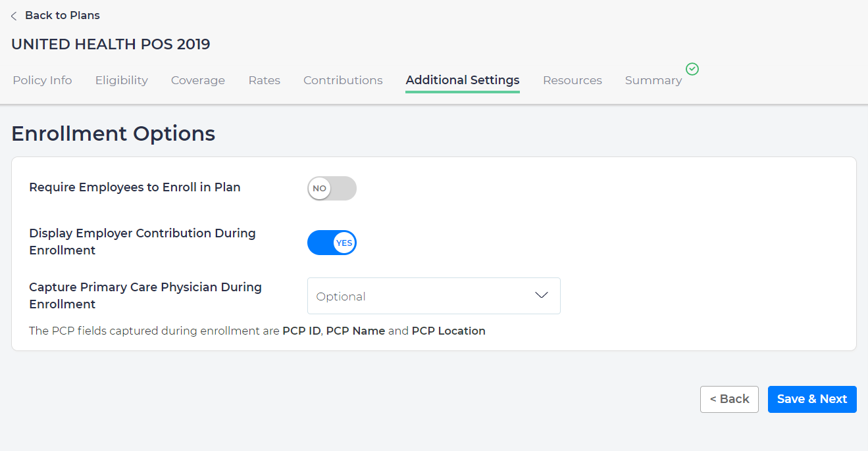View the Summary tab
The width and height of the screenshot is (868, 451).
(x=653, y=80)
